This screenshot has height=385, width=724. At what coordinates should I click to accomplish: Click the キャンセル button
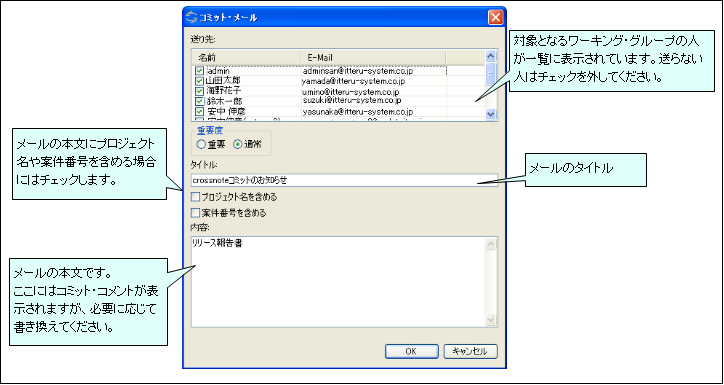[x=471, y=351]
